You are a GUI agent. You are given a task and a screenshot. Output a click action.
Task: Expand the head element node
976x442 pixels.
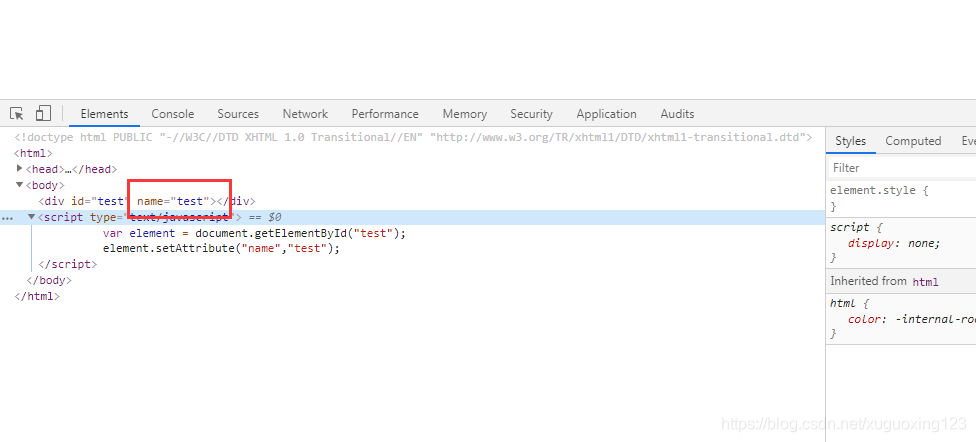(x=20, y=169)
